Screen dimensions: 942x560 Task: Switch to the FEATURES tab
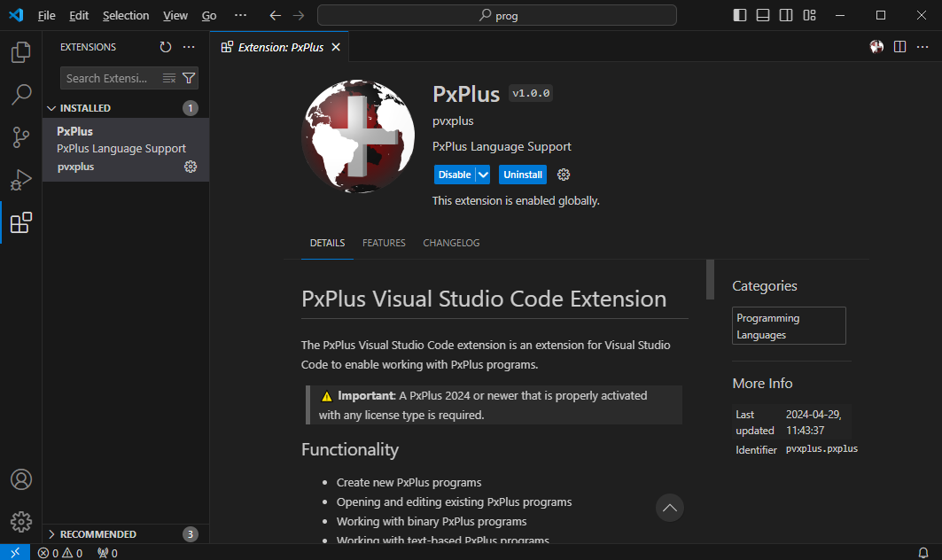point(384,242)
